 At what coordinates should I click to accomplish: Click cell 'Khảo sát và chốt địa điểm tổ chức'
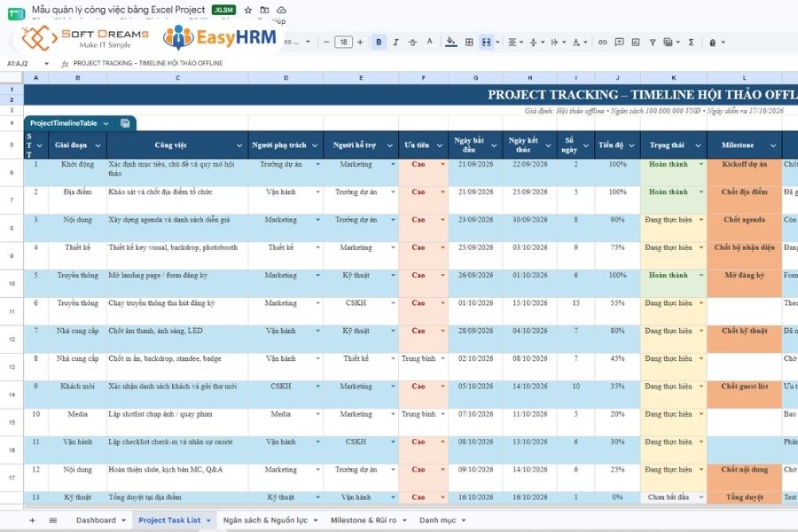click(177, 200)
